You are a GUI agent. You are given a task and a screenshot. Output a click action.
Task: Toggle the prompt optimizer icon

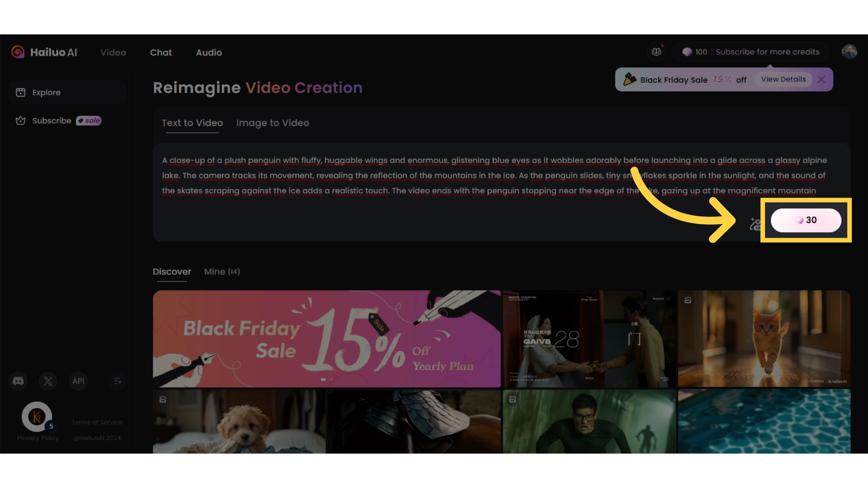click(755, 224)
